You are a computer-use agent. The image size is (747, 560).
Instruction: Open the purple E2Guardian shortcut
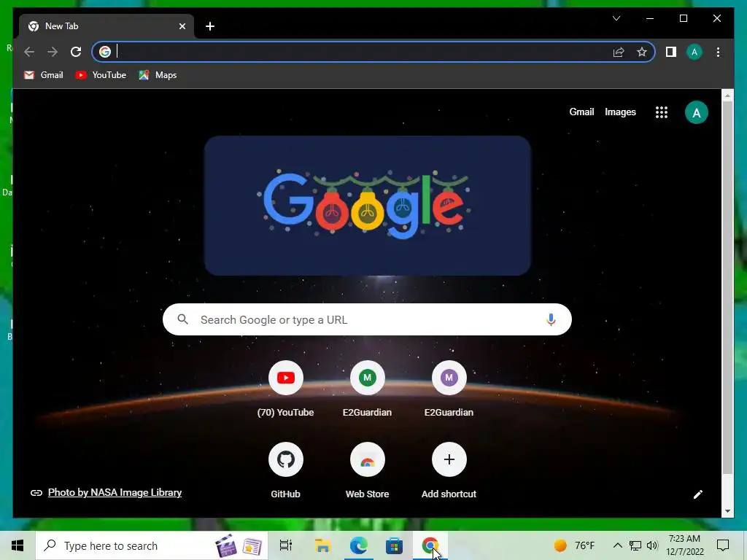[449, 389]
